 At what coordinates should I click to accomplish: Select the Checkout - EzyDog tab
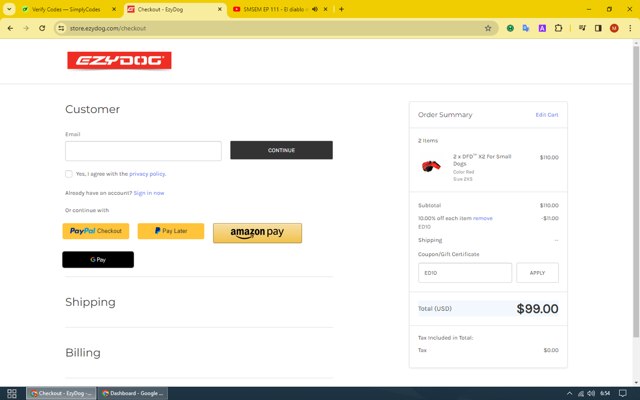pos(171,9)
